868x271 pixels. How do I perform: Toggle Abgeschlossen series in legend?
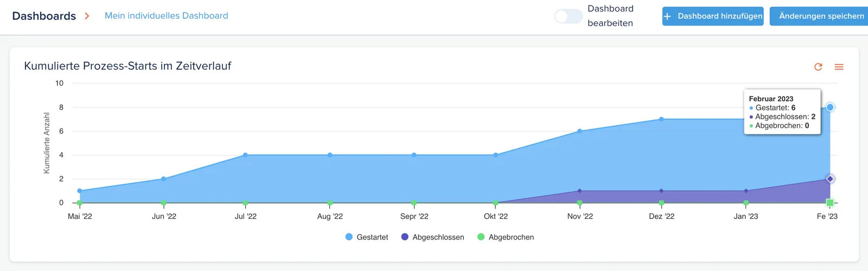(x=432, y=237)
